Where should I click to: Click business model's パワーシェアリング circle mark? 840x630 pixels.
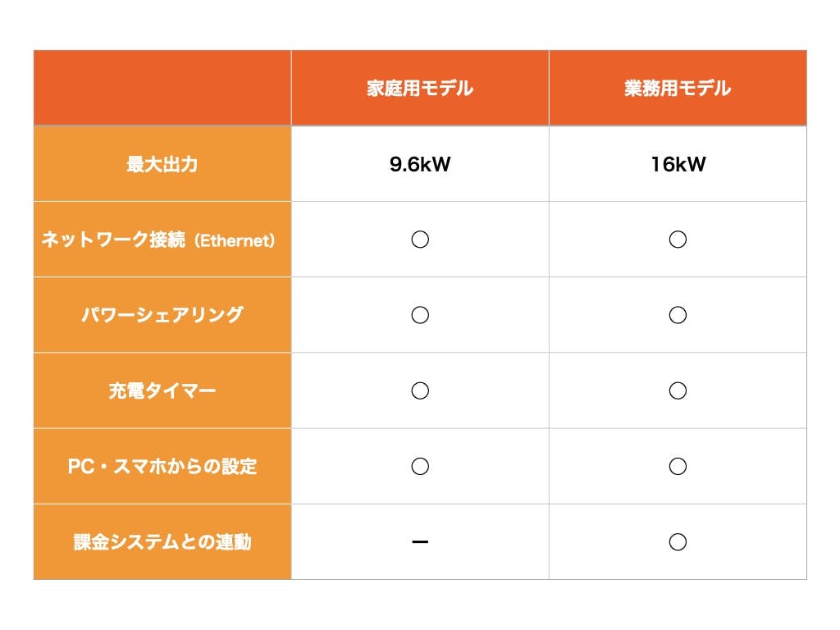pos(678,315)
